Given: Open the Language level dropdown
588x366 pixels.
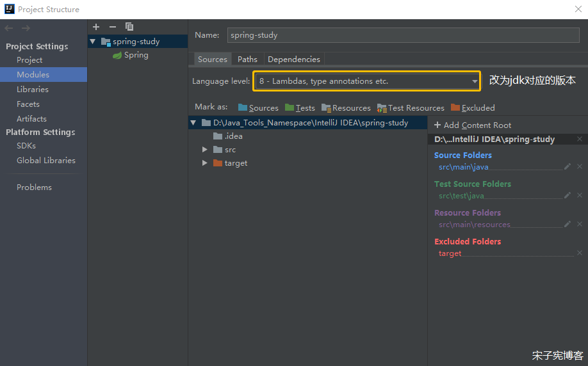Looking at the screenshot, I should [x=366, y=81].
